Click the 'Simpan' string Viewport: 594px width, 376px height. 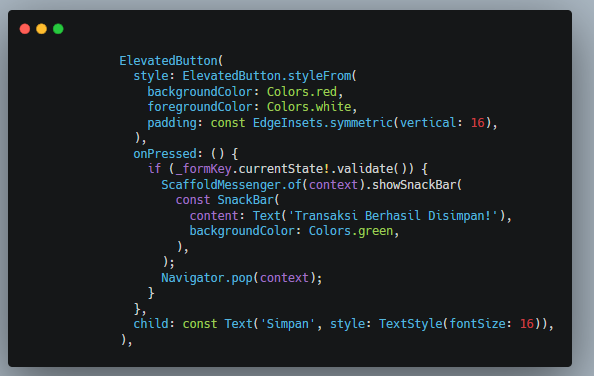[288, 324]
